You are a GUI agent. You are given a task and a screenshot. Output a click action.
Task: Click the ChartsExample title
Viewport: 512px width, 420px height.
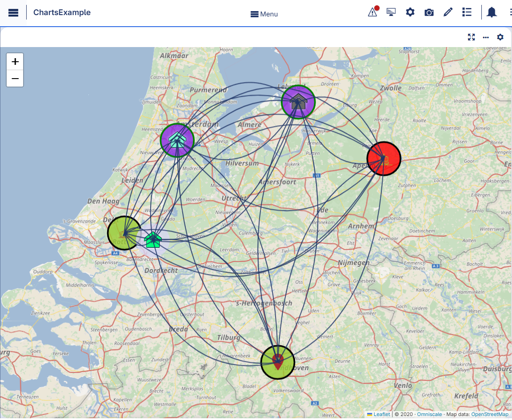tap(62, 12)
